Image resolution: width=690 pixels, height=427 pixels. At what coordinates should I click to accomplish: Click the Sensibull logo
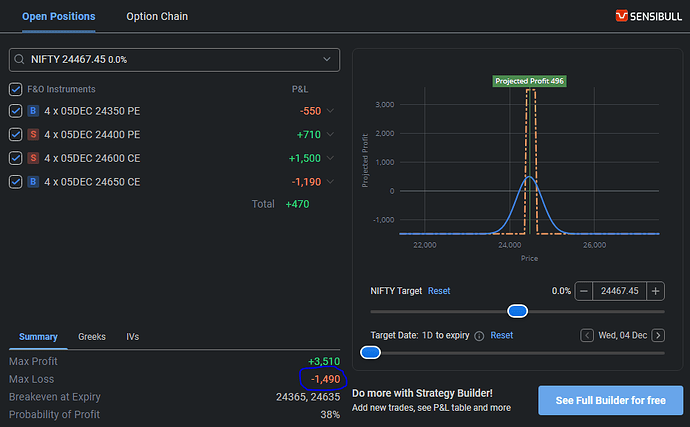click(x=648, y=16)
